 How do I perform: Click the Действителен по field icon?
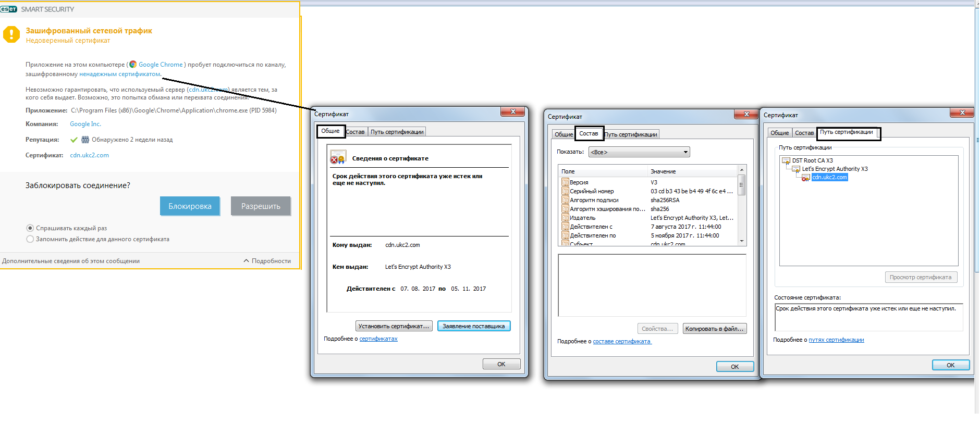(x=565, y=235)
